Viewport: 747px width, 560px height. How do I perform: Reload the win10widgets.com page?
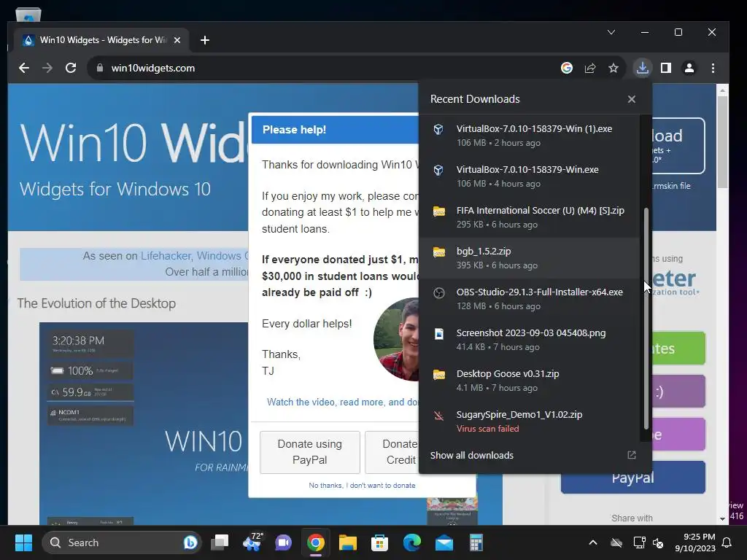click(x=71, y=68)
